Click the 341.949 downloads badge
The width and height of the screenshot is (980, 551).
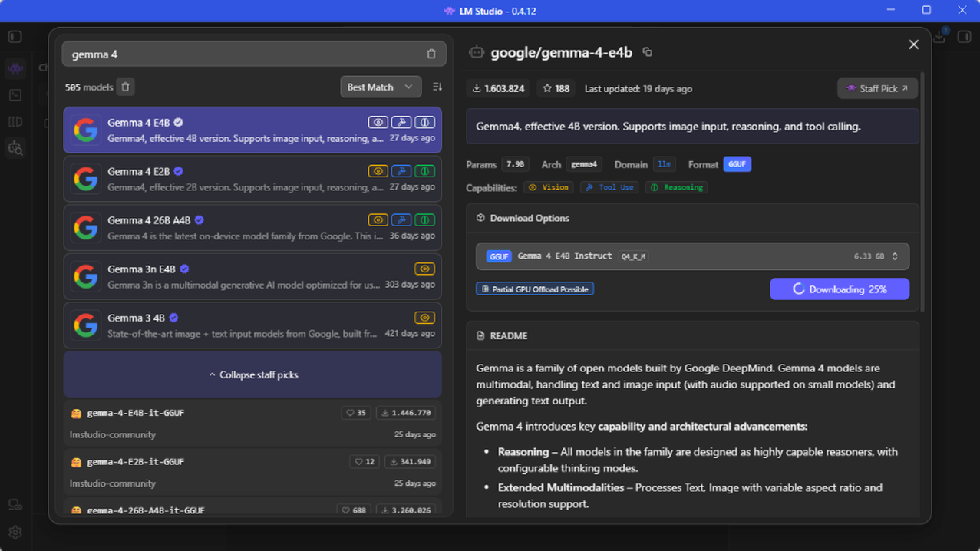click(x=410, y=462)
